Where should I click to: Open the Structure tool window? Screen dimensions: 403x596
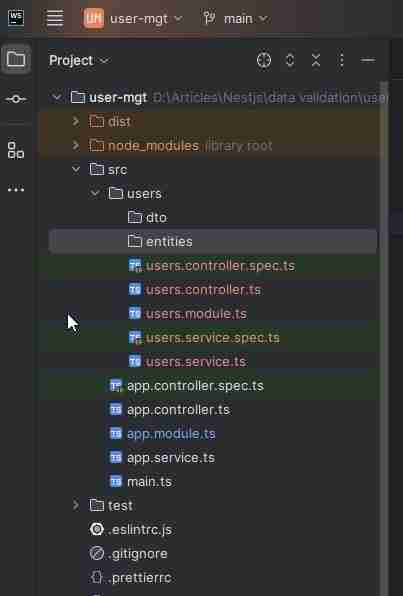click(16, 150)
